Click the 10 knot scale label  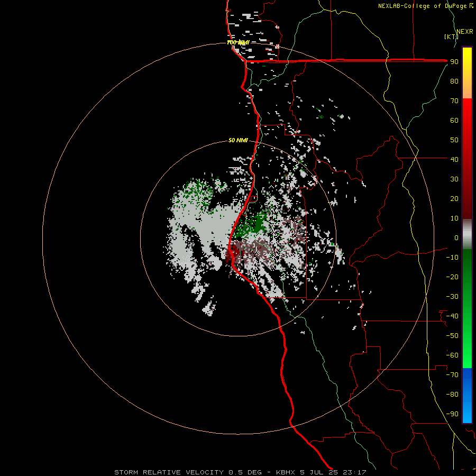[x=454, y=218]
